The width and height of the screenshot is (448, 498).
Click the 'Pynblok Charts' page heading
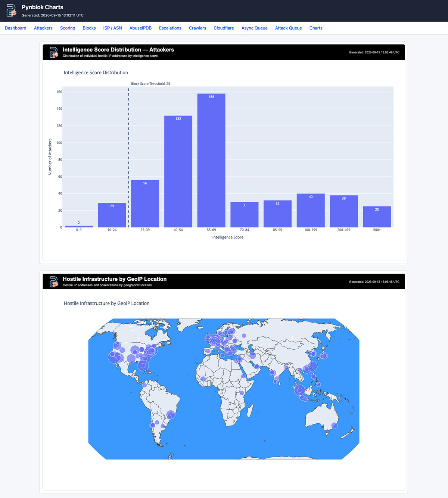[43, 7]
